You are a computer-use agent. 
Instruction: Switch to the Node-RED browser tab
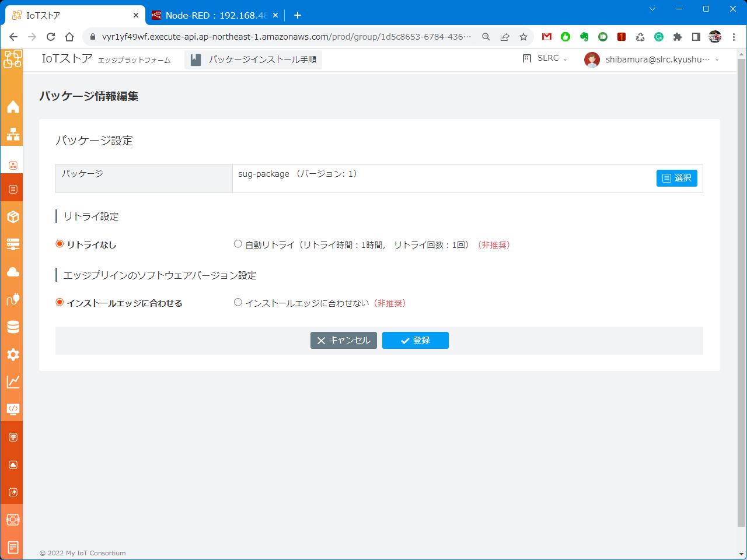coord(215,15)
